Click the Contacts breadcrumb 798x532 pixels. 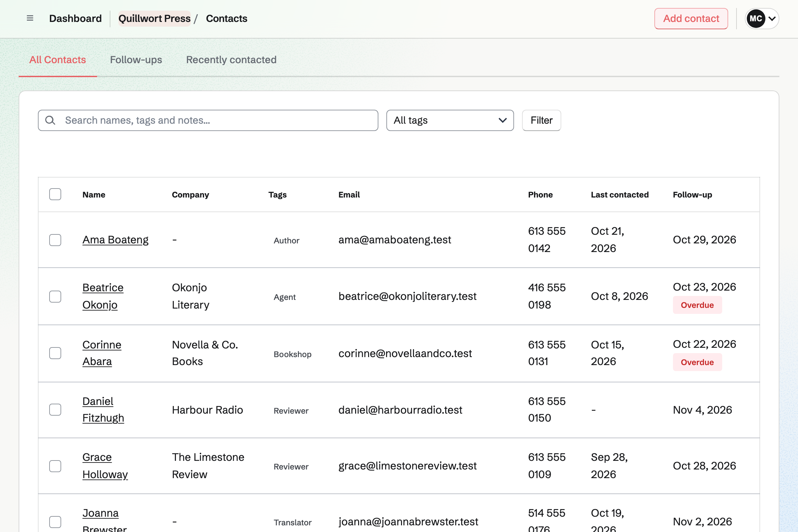227,18
